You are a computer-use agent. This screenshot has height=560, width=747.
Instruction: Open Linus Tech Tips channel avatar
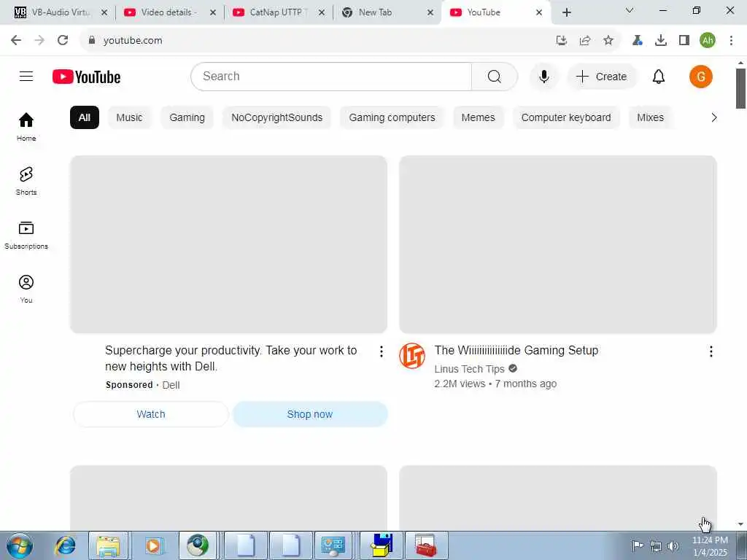tap(412, 356)
